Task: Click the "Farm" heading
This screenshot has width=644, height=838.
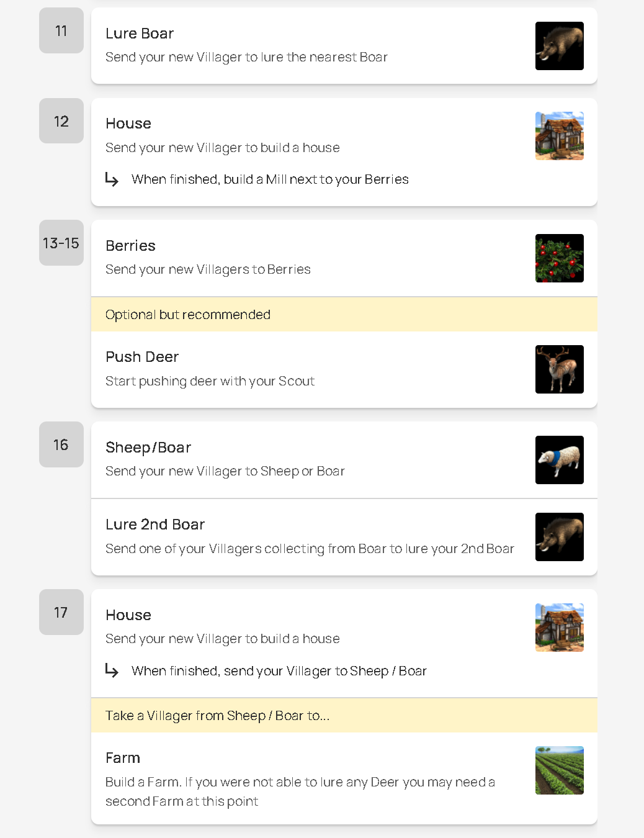Action: tap(123, 758)
